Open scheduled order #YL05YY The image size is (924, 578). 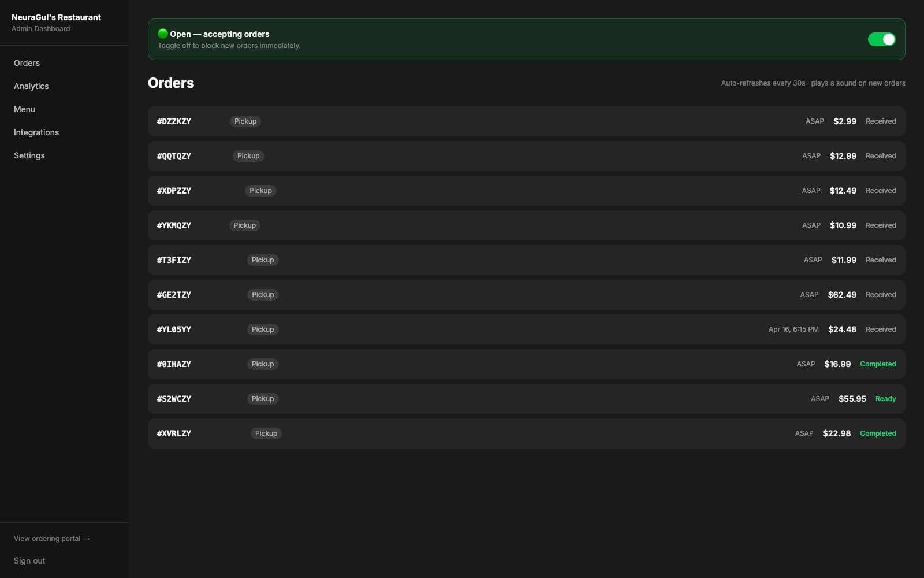(526, 329)
